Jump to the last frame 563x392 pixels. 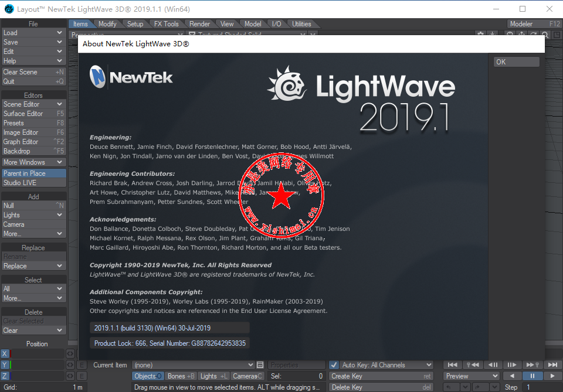[552, 364]
